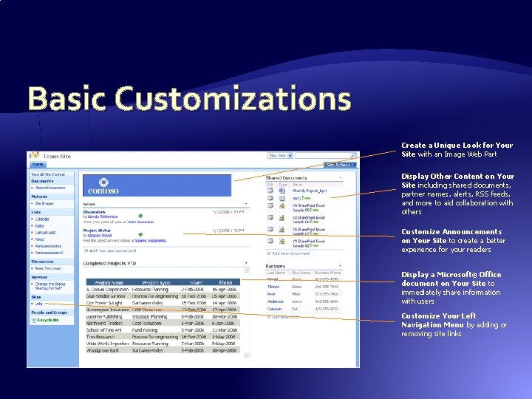Click edit icon for SharePoint Excel Sample 02
Screen dimensions: 532x399
[x=270, y=241]
